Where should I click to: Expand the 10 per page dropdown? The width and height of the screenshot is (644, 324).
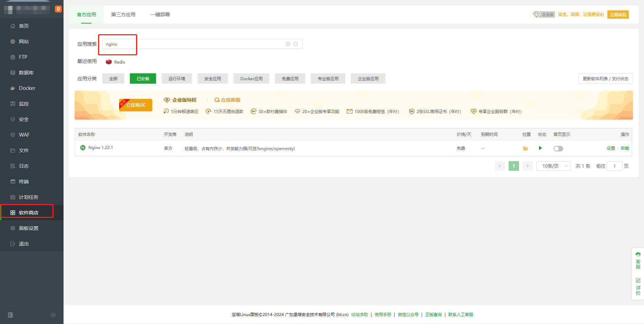tap(553, 166)
